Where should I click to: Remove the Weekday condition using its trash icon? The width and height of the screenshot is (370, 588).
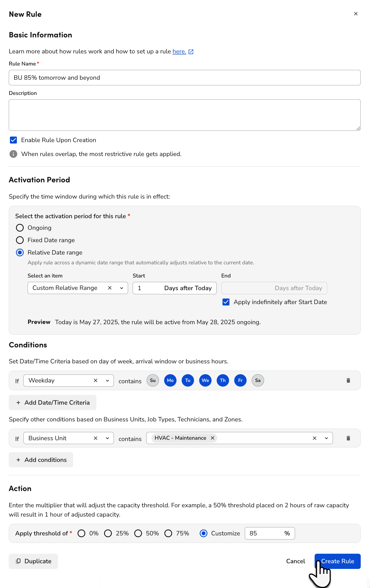click(348, 380)
